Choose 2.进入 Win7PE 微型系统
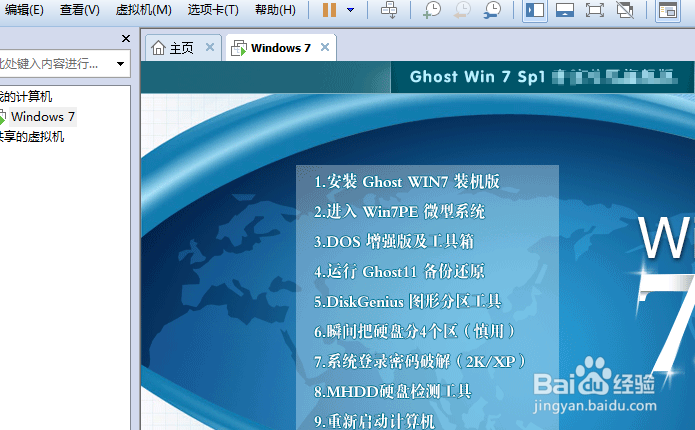This screenshot has width=695, height=430. (x=399, y=211)
